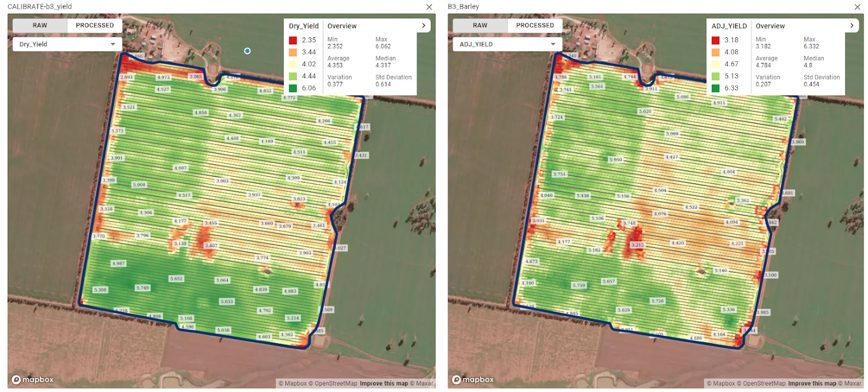The image size is (868, 392).
Task: Expand the ADJ_YIELD Overview chevron
Action: pyautogui.click(x=852, y=25)
